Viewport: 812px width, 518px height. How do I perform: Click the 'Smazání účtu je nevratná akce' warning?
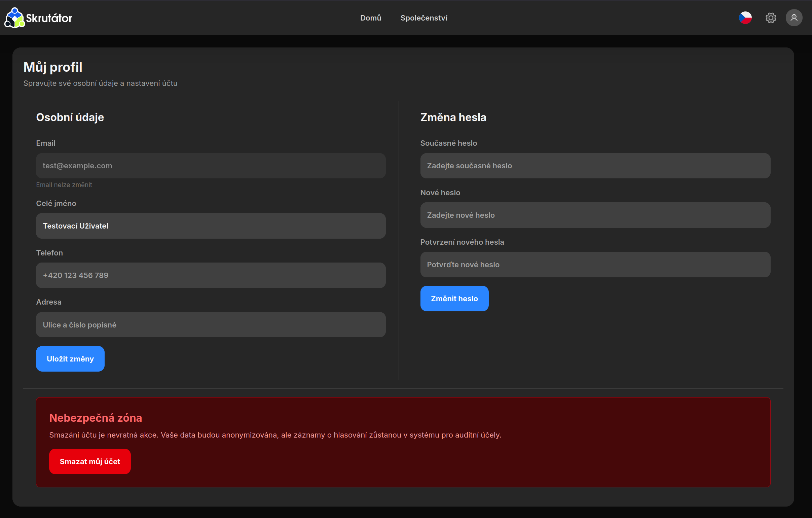[x=275, y=435]
